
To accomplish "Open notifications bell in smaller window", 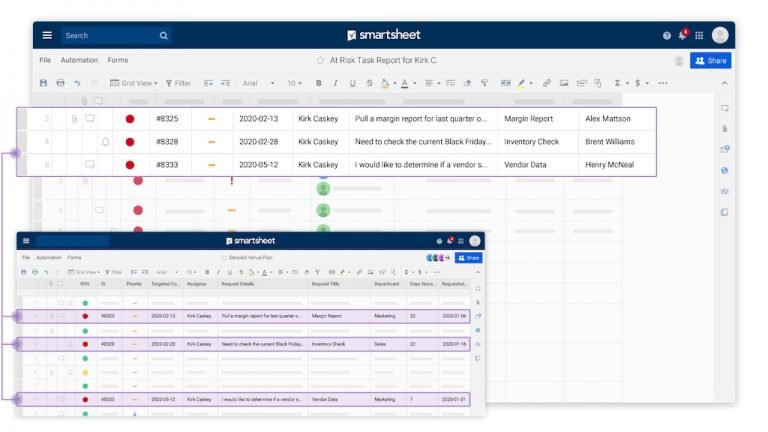I will pos(450,240).
